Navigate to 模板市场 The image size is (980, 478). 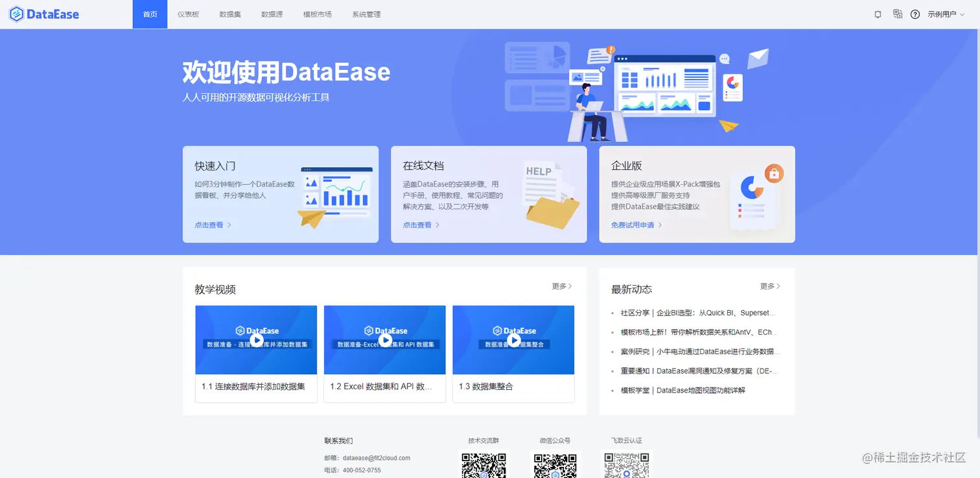click(x=318, y=14)
